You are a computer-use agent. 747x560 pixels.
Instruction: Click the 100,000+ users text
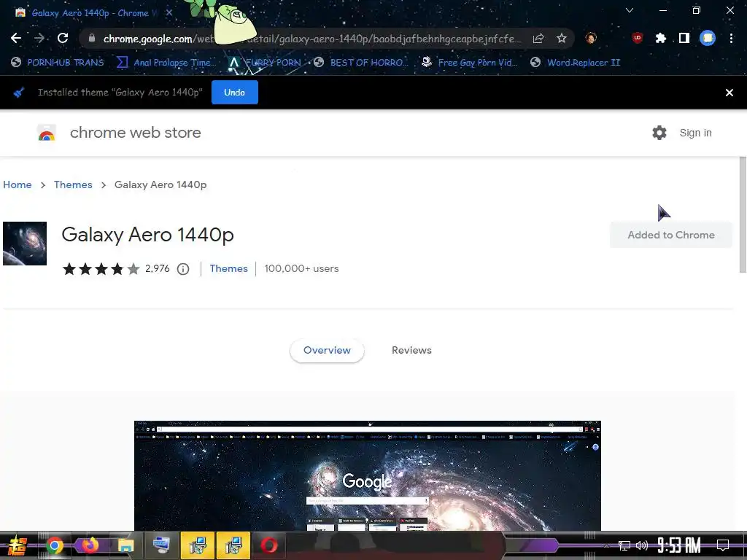click(301, 268)
